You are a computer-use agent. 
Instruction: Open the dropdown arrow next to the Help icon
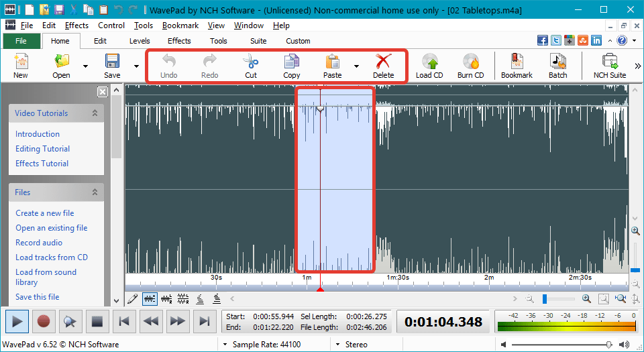[635, 41]
